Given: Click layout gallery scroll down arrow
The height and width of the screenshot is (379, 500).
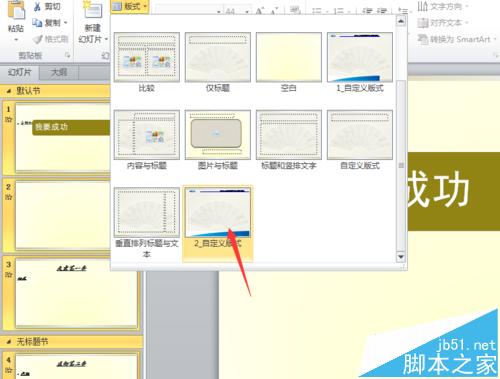Looking at the screenshot, I should (401, 257).
